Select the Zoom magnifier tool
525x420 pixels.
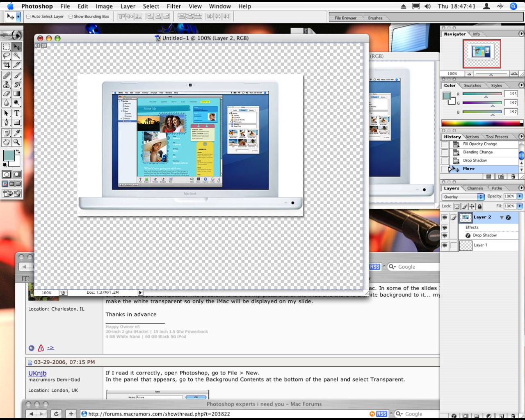(17, 142)
